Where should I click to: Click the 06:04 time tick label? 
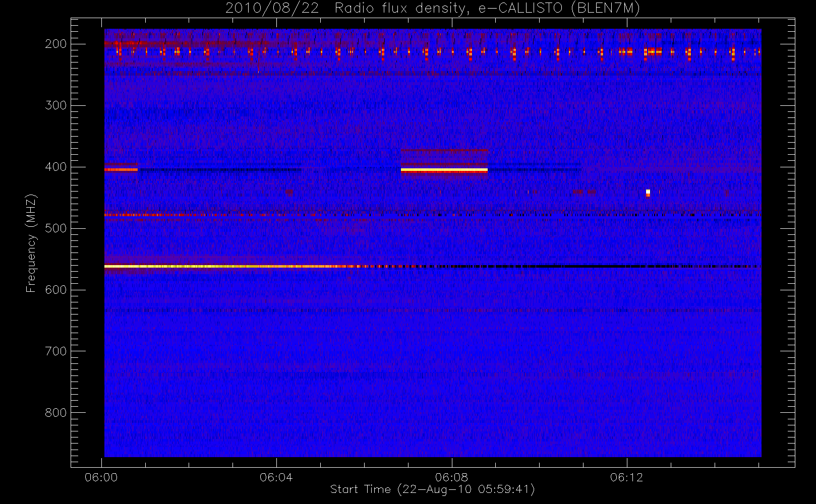tap(276, 477)
